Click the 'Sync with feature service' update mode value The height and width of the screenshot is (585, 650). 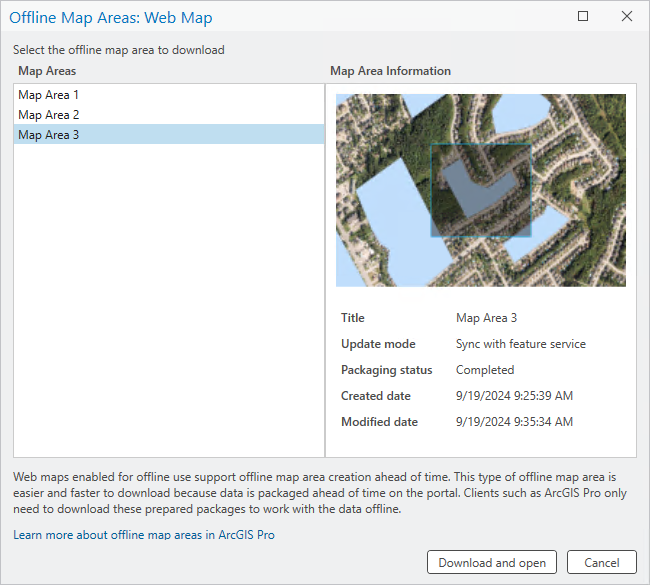click(520, 344)
